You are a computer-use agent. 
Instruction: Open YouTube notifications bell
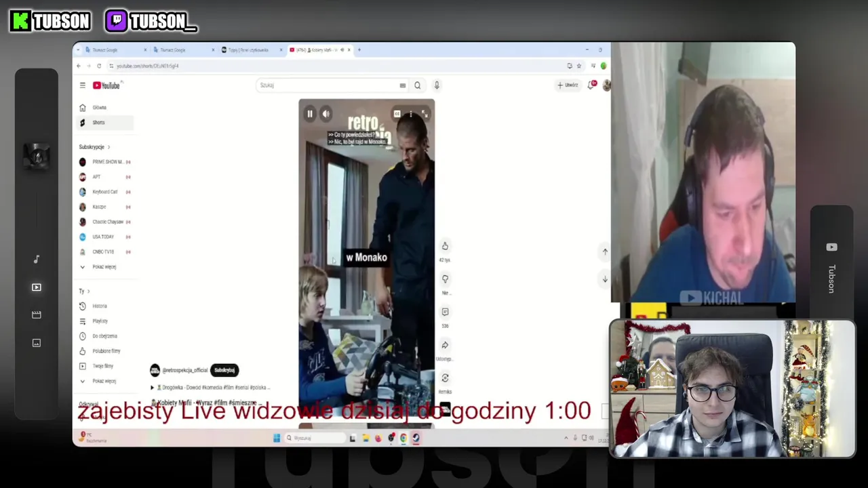point(592,85)
